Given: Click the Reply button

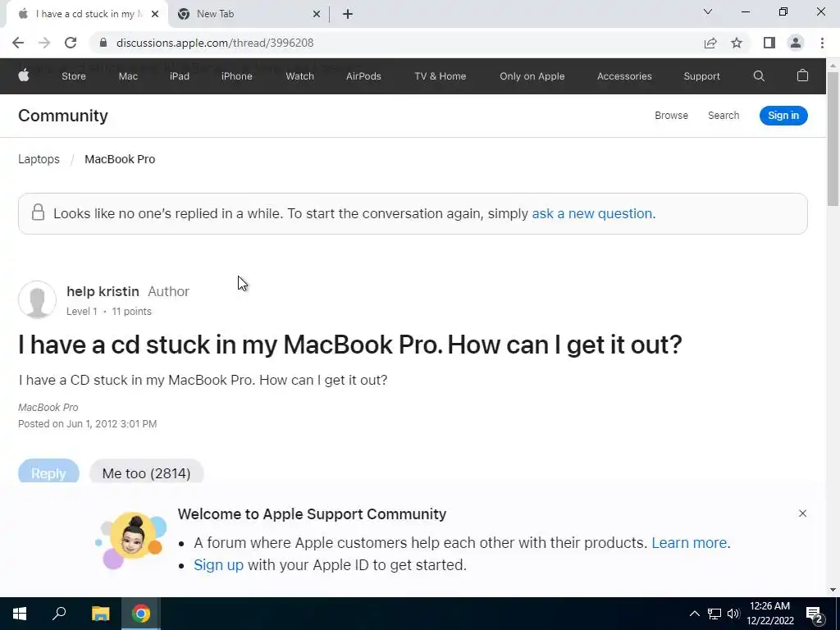Looking at the screenshot, I should pyautogui.click(x=48, y=472).
